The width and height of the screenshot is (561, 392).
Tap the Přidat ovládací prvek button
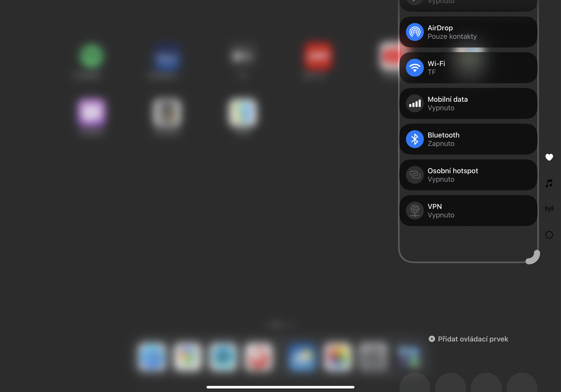point(468,339)
